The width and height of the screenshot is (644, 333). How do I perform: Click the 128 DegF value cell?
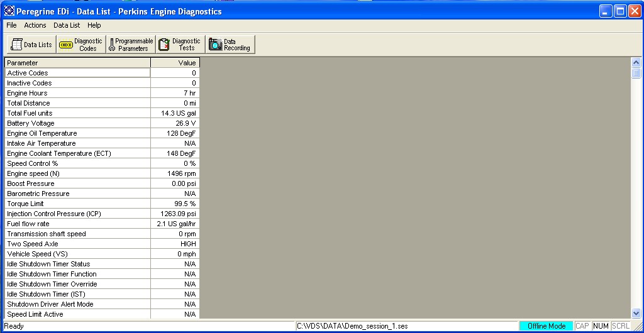(x=175, y=133)
